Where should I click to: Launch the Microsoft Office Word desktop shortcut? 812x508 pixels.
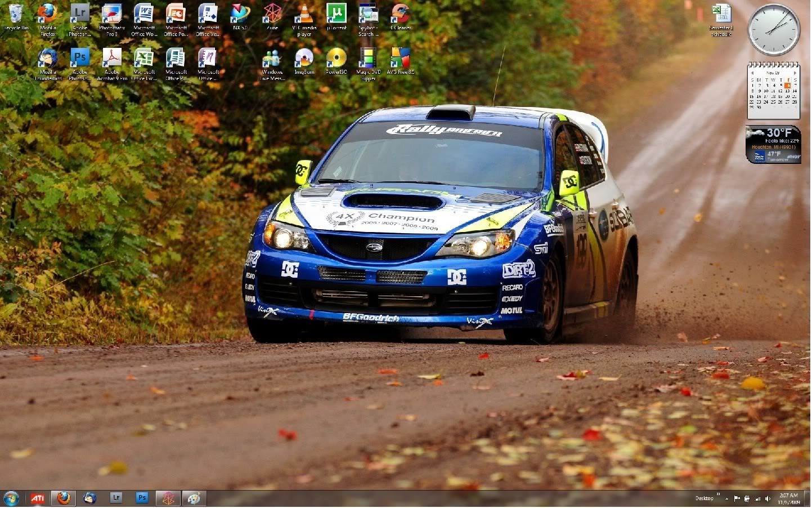[144, 20]
